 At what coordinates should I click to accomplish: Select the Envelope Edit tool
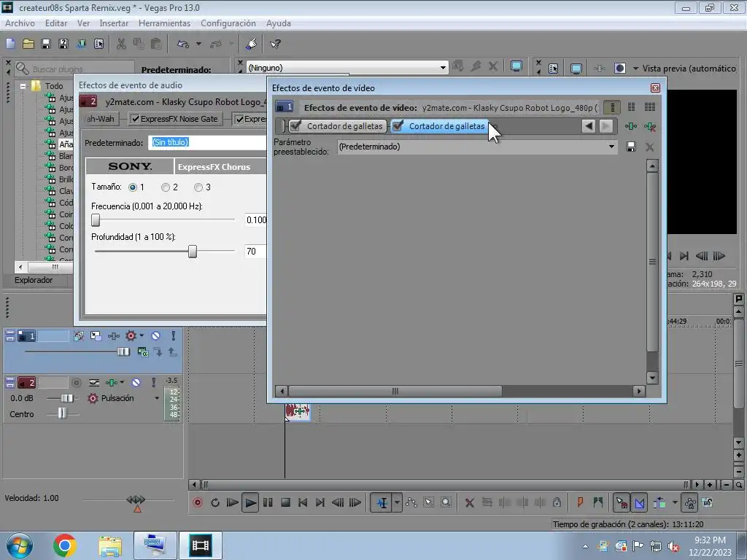(411, 502)
